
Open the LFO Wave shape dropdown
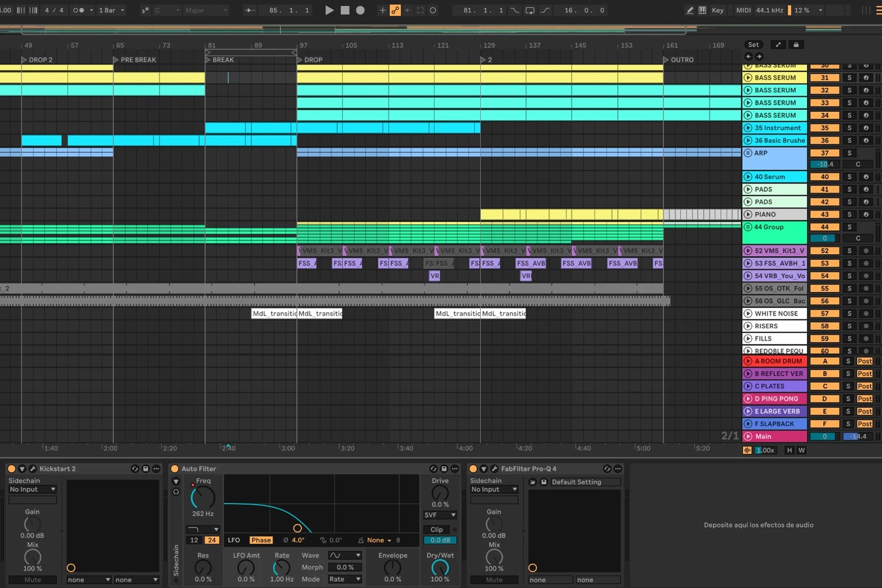(345, 555)
